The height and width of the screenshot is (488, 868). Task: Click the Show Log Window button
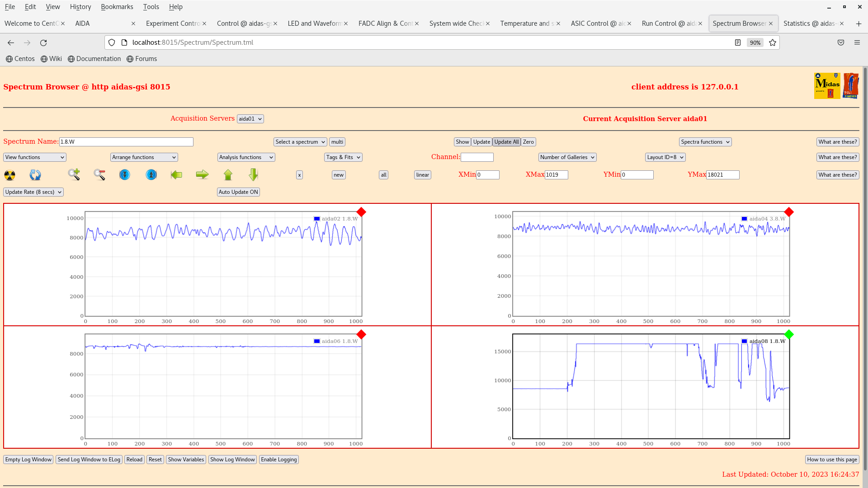tap(232, 460)
